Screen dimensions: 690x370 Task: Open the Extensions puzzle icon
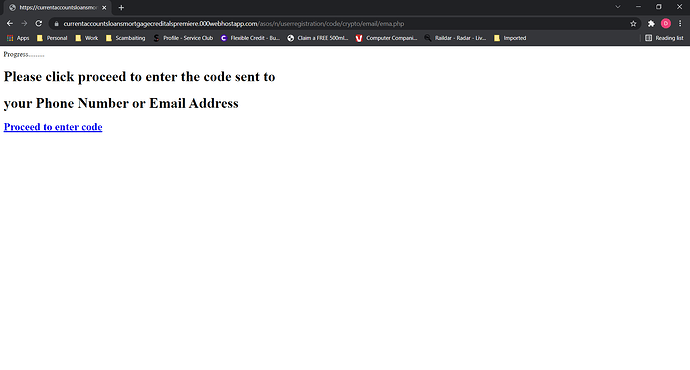(651, 24)
